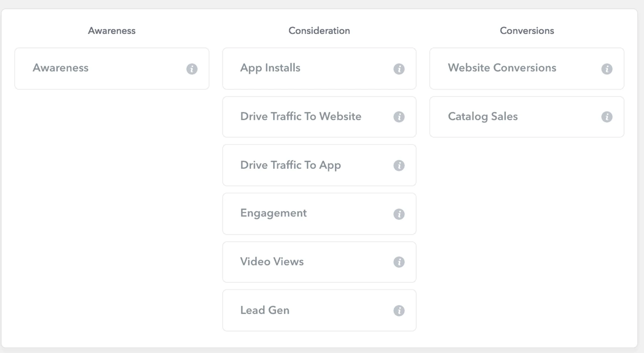The image size is (644, 353).
Task: Click the Conversions column heading
Action: (526, 31)
